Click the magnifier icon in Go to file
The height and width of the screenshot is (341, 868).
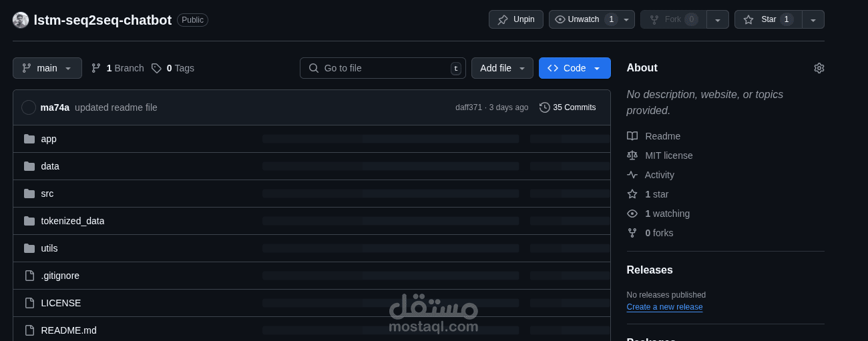pos(314,68)
